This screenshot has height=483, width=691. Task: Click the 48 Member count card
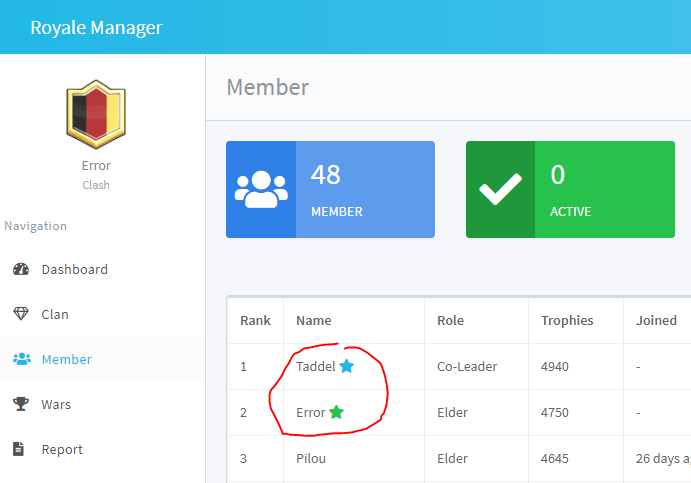tap(330, 189)
